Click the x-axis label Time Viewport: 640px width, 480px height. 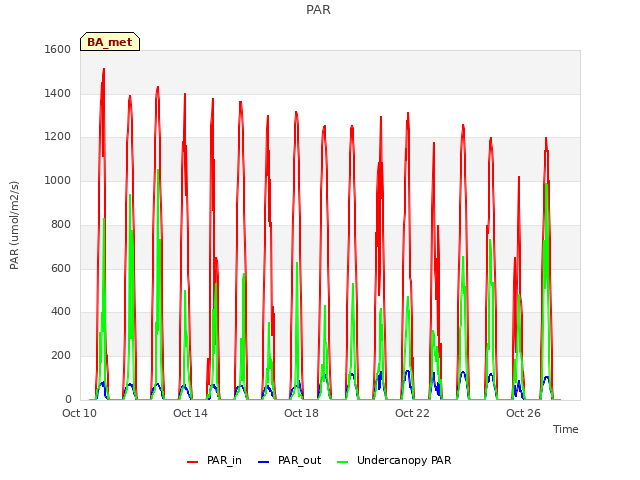[565, 429]
